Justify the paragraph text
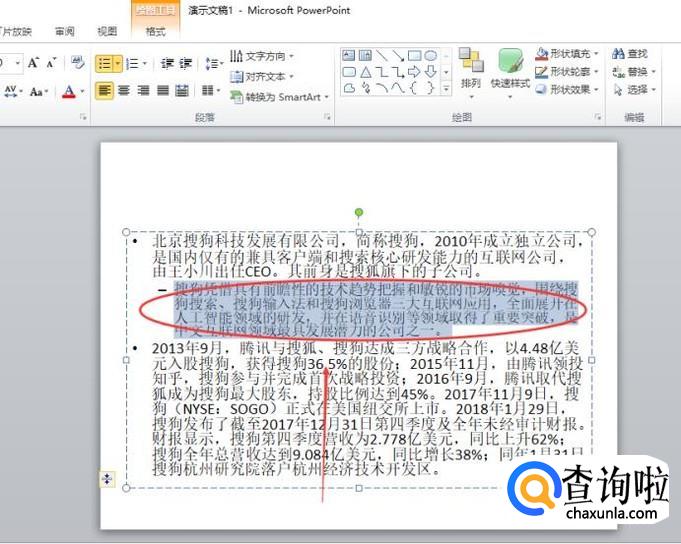681x544 pixels. coord(163,90)
